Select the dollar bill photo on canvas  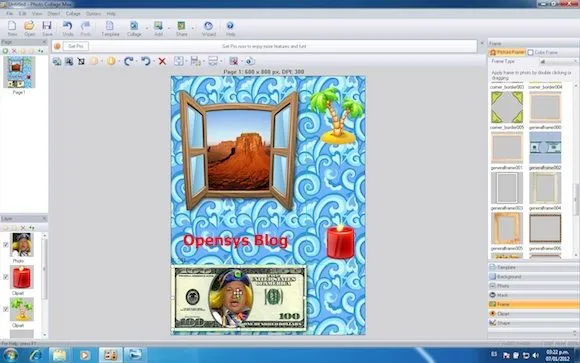(239, 298)
